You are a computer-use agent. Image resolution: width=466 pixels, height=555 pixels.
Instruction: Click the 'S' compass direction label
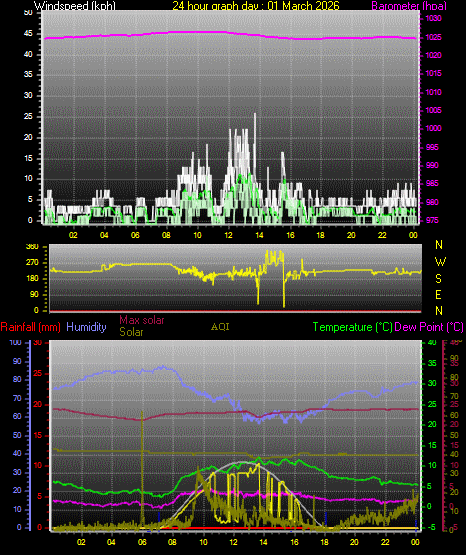click(439, 279)
